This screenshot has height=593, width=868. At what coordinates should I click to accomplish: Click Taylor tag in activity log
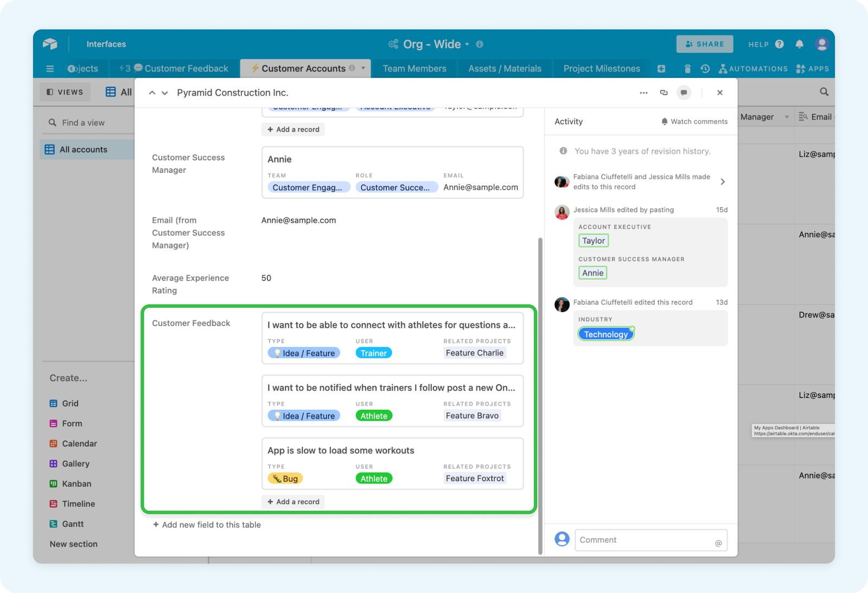pyautogui.click(x=593, y=241)
